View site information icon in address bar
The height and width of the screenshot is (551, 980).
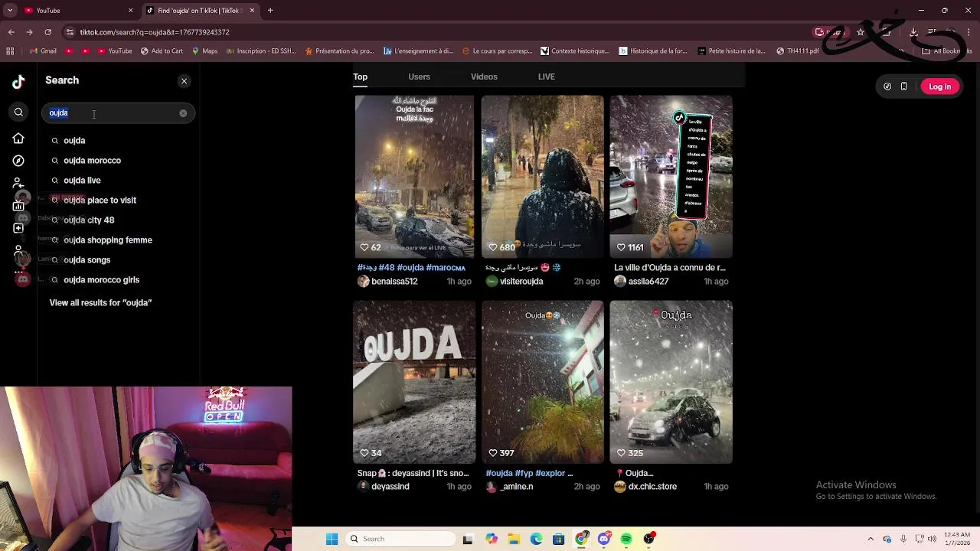(x=70, y=32)
